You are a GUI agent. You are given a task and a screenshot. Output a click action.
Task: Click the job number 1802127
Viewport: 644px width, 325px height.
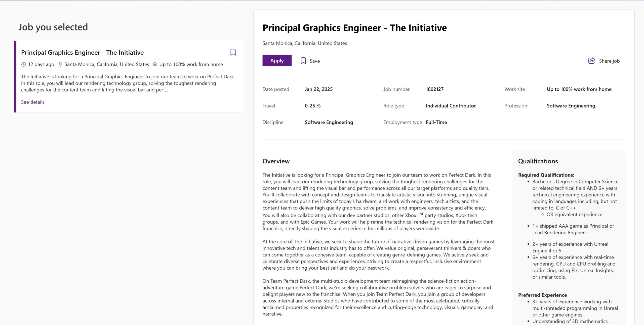point(434,89)
